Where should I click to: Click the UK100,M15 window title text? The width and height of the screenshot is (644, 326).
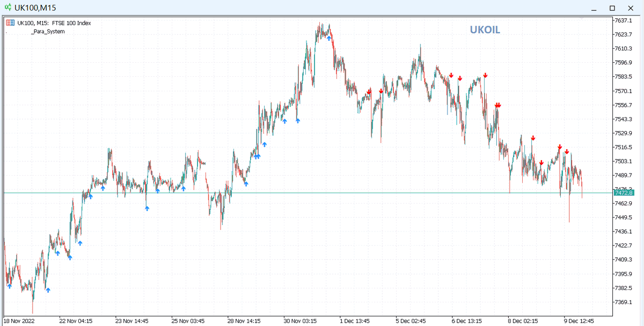point(35,8)
